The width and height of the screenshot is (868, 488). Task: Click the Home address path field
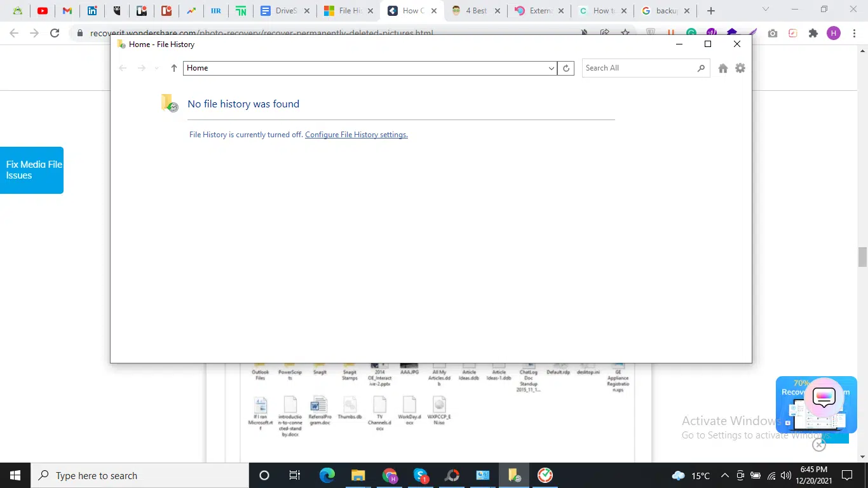click(365, 68)
